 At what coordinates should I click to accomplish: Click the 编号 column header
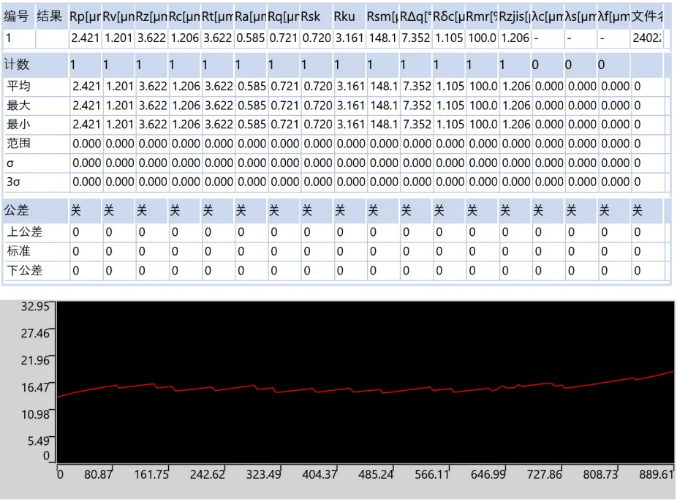coord(17,16)
